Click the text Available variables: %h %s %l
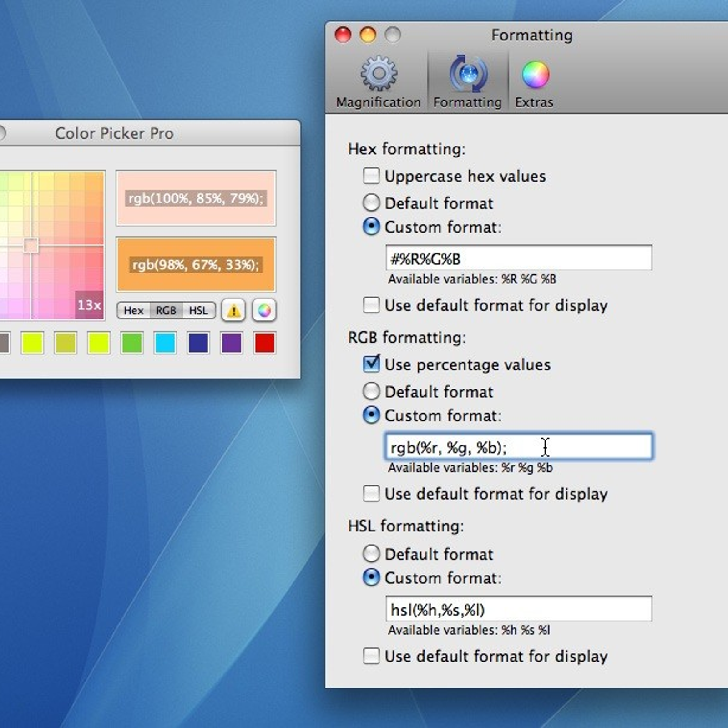Screen dimensions: 728x728 pos(469,630)
